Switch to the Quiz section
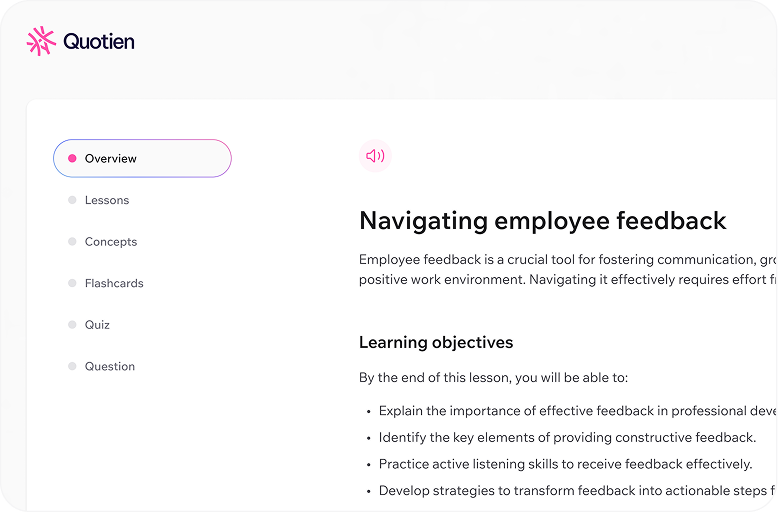Image resolution: width=778 pixels, height=512 pixels. coord(97,324)
